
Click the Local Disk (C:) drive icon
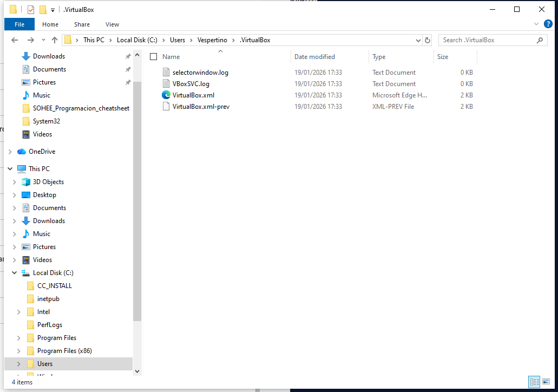point(25,273)
